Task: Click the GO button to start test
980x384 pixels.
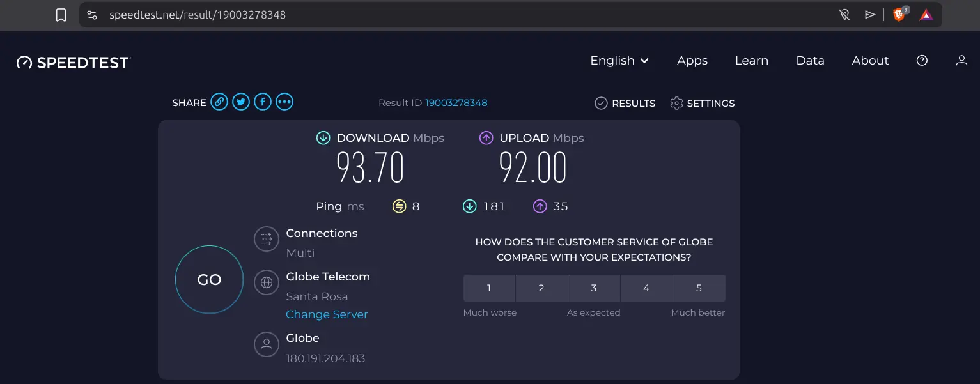Action: [210, 280]
